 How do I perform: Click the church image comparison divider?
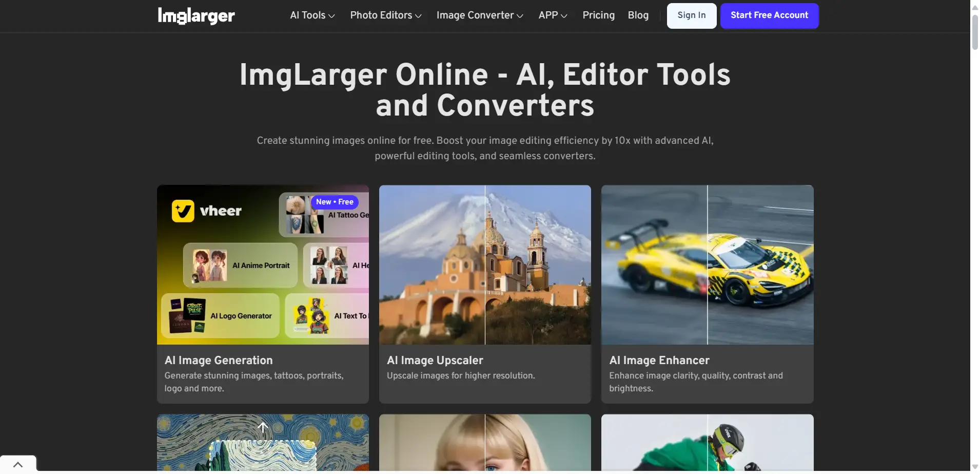click(x=485, y=264)
